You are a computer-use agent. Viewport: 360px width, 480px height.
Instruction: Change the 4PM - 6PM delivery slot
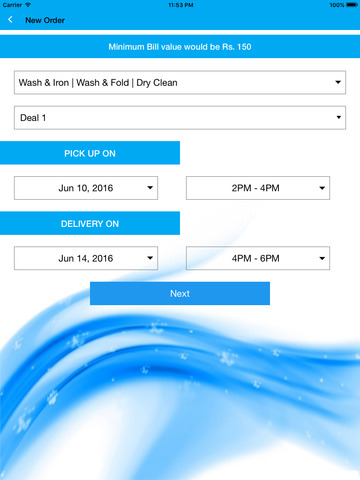[x=258, y=258]
